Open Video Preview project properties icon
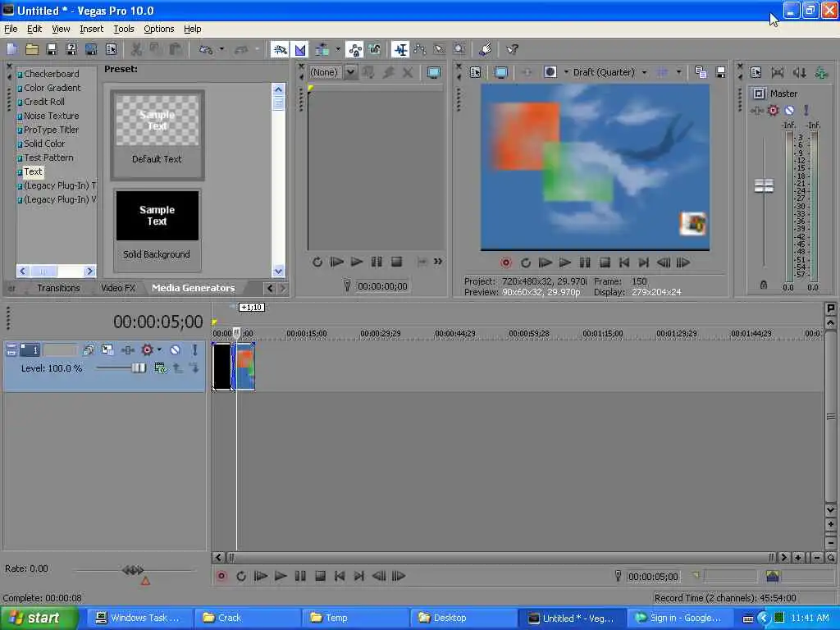Viewport: 840px width, 630px height. pos(475,72)
